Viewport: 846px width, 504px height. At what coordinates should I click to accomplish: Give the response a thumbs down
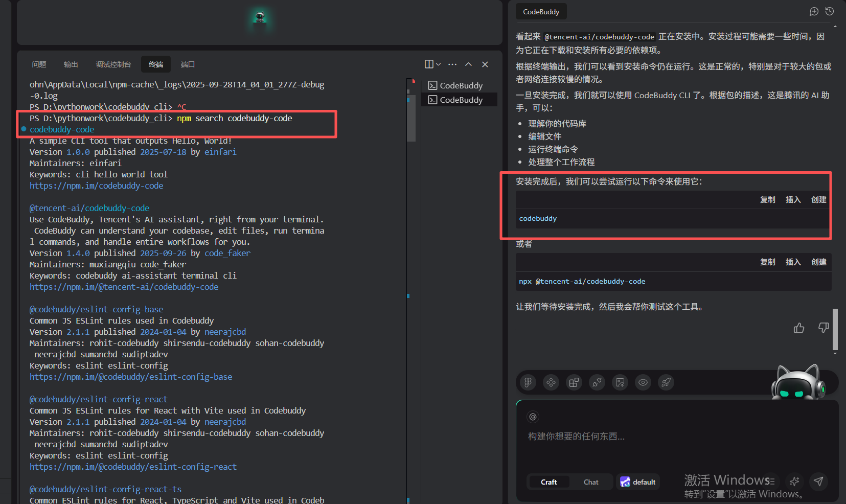tap(824, 328)
